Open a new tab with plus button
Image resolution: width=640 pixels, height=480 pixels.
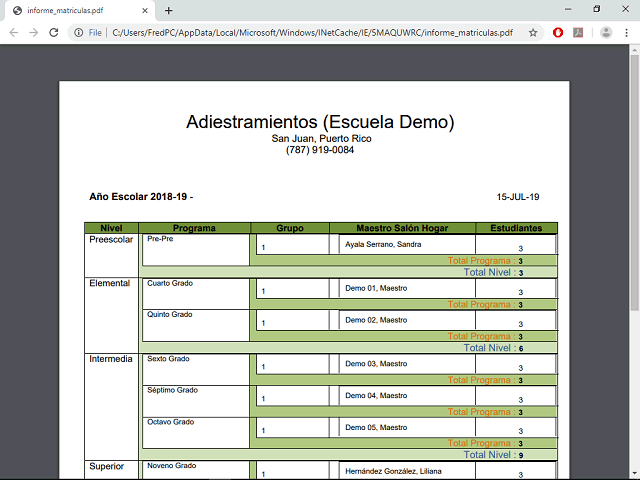169,11
